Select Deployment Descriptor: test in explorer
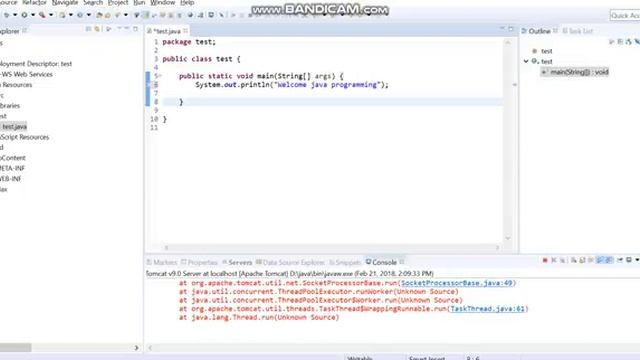Screen dimensions: 640x360 pyautogui.click(x=36, y=64)
